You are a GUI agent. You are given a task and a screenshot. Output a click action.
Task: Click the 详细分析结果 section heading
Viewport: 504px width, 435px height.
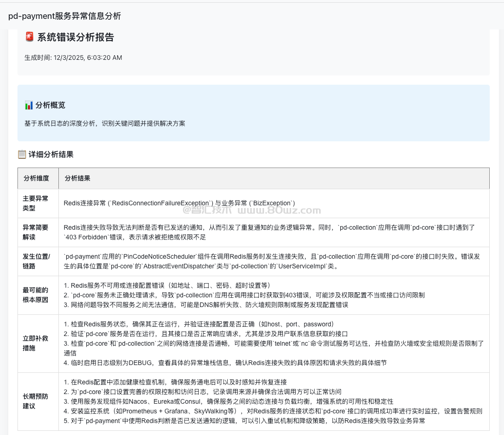coord(51,155)
